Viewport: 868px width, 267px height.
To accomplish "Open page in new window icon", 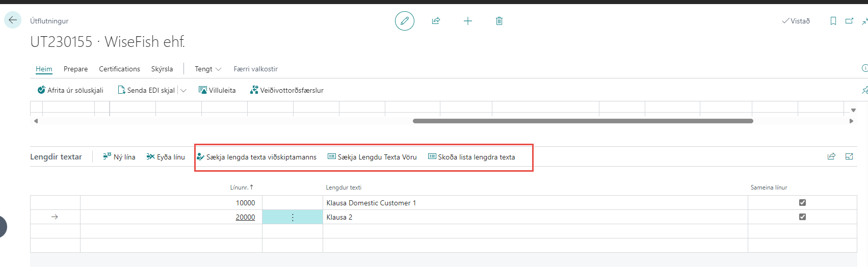I will pyautogui.click(x=849, y=21).
